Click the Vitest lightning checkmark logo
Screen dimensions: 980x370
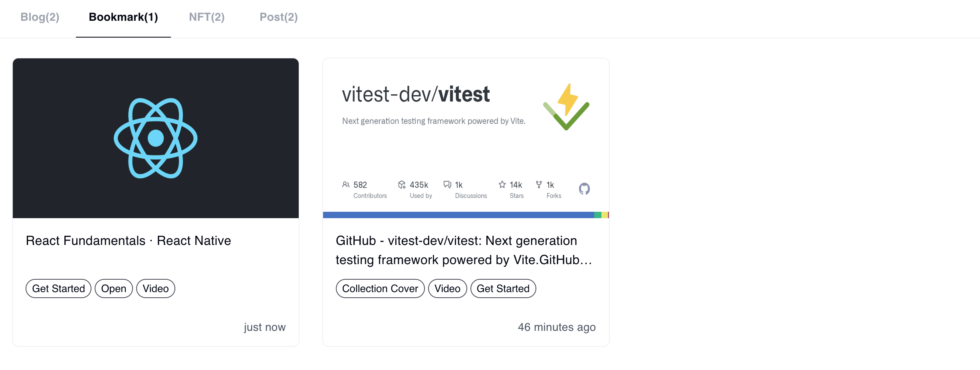click(x=566, y=107)
